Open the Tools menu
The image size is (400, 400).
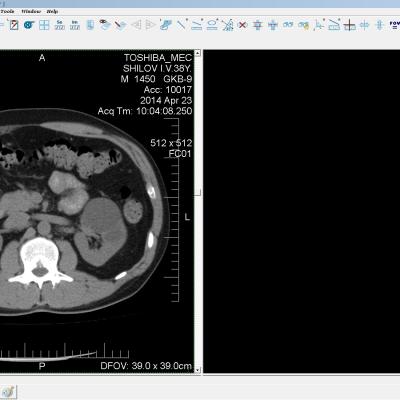pyautogui.click(x=7, y=11)
